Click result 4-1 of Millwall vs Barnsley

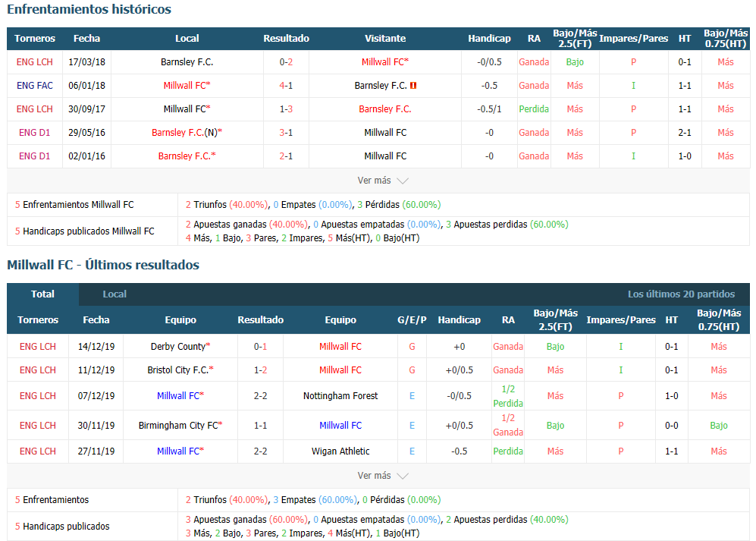[286, 86]
